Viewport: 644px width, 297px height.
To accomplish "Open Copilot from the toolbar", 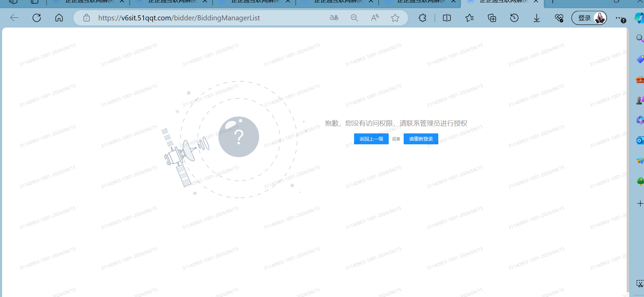I will [x=639, y=18].
